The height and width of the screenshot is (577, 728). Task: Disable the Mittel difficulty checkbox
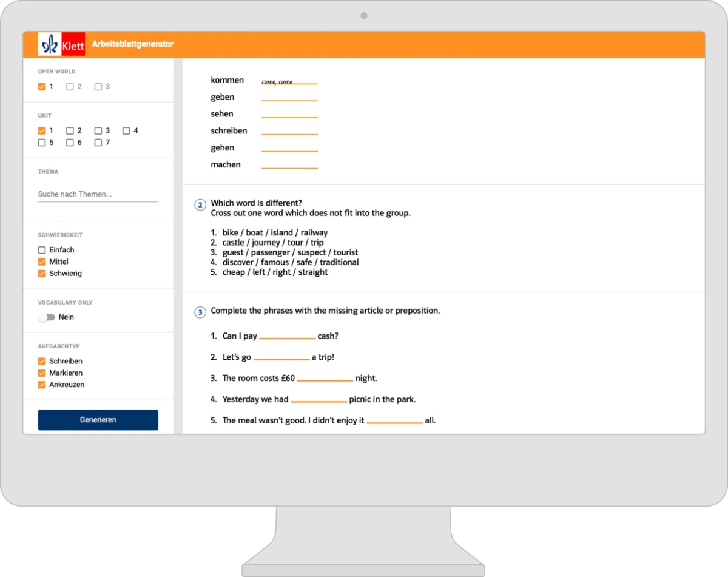(42, 262)
